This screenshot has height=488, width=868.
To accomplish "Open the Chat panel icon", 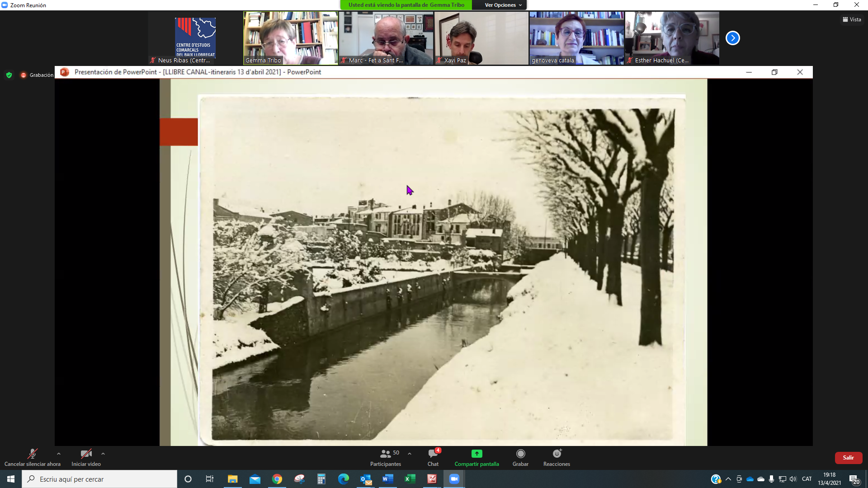I will tap(433, 454).
